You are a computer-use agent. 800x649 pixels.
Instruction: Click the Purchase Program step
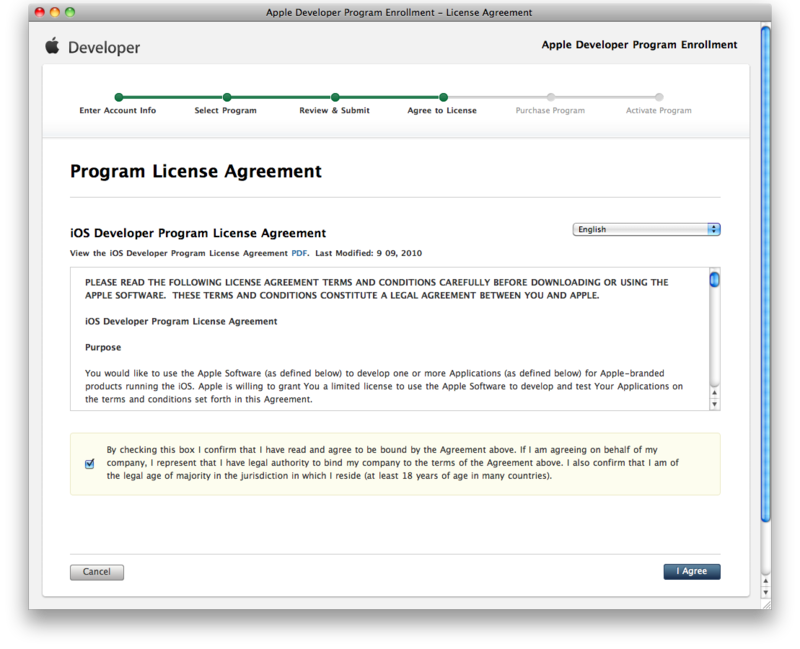click(x=550, y=110)
